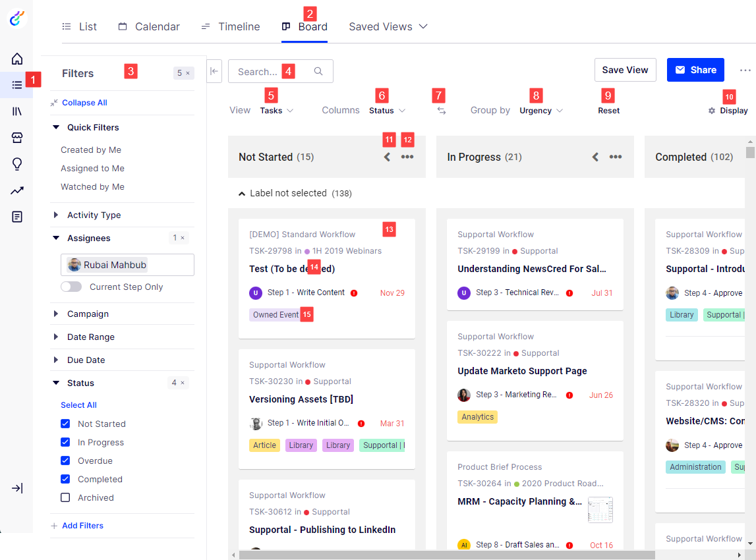The height and width of the screenshot is (560, 756).
Task: Click Reset to clear board settings
Action: pos(608,111)
